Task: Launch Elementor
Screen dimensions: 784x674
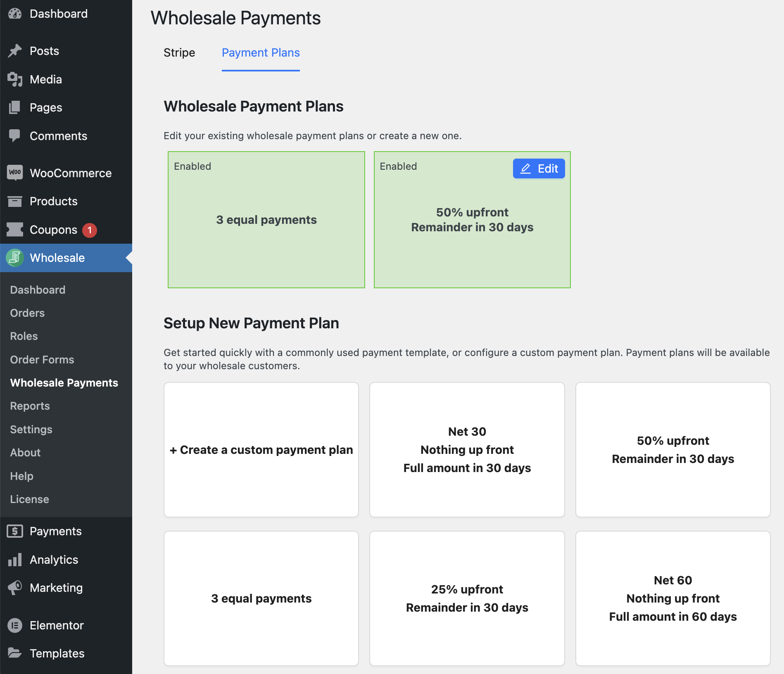Action: point(56,625)
